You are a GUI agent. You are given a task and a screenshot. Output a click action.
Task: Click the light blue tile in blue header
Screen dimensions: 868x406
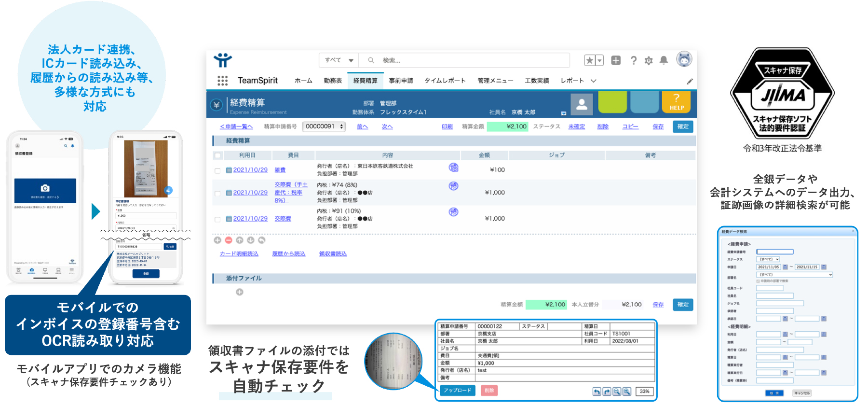pyautogui.click(x=644, y=102)
